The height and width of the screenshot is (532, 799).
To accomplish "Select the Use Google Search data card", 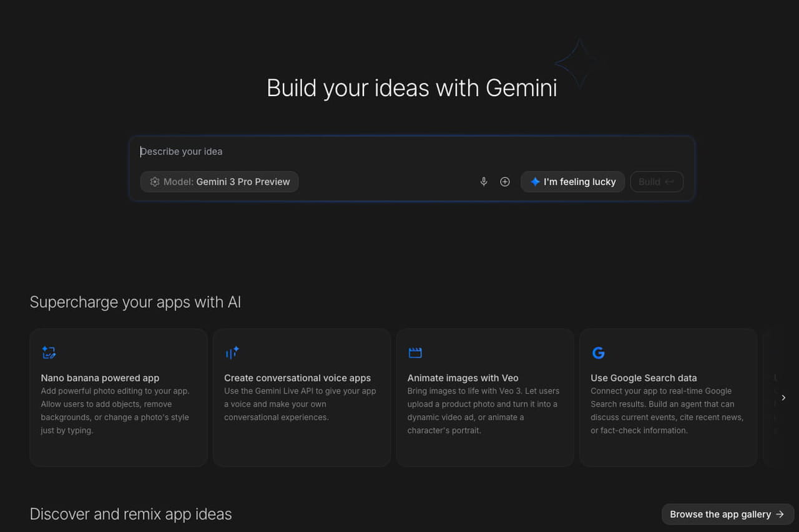I will coord(668,397).
